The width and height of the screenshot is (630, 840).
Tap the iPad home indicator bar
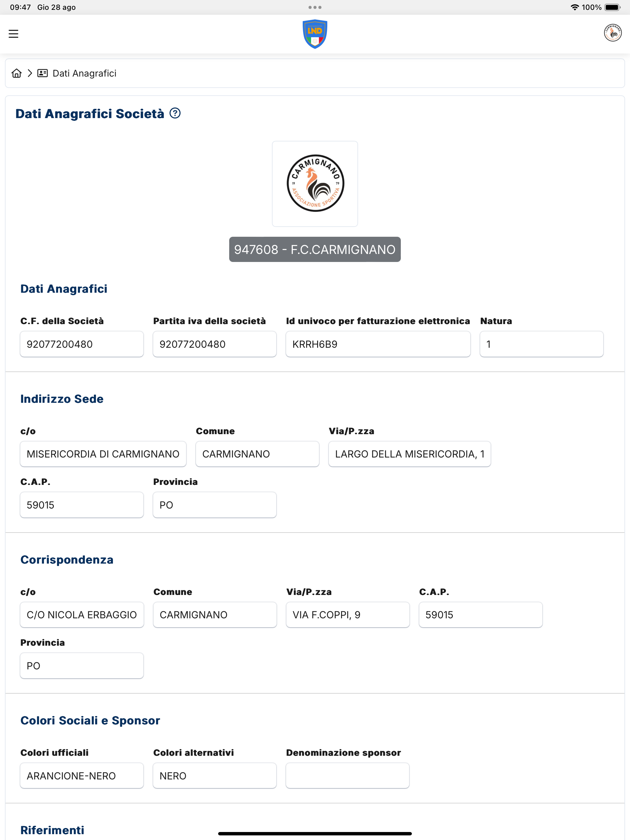click(x=315, y=834)
